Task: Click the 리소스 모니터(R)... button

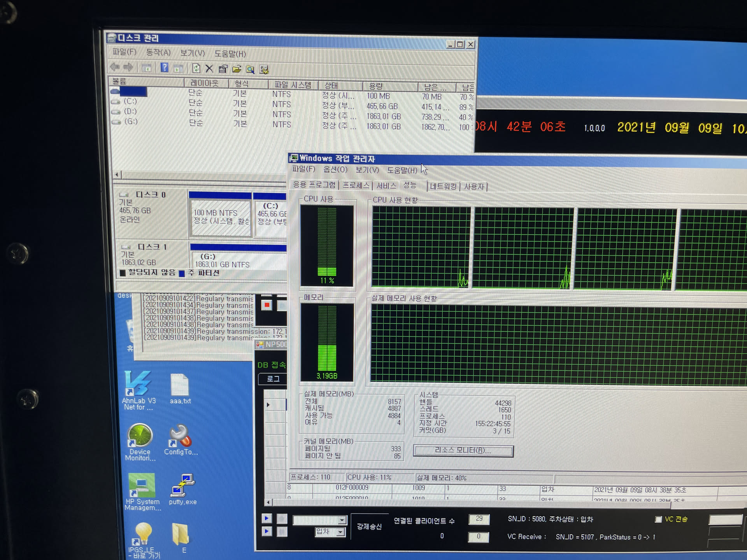Action: (463, 451)
